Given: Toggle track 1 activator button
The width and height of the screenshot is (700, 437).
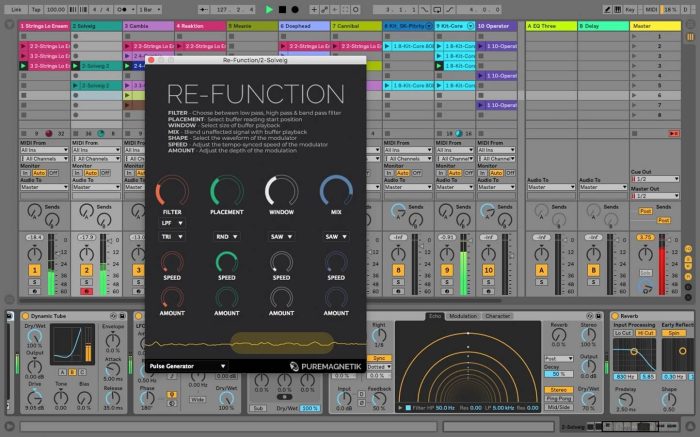Looking at the screenshot, I should [x=34, y=270].
